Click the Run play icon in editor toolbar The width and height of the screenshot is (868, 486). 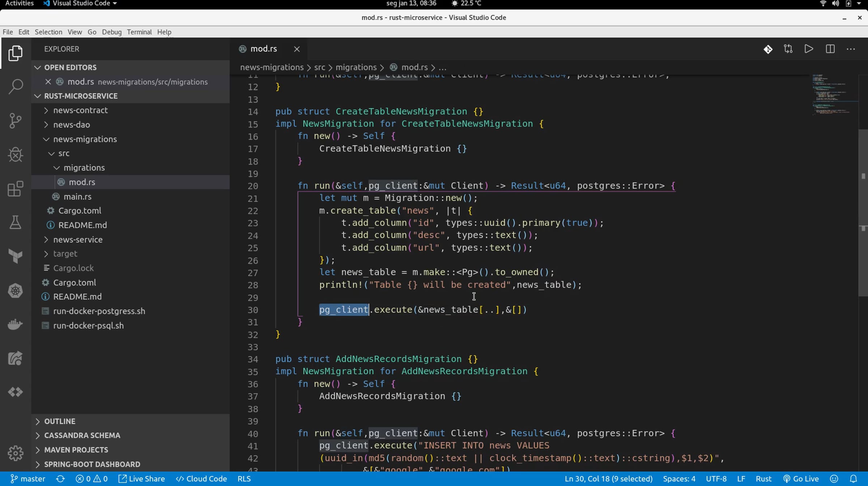click(809, 49)
